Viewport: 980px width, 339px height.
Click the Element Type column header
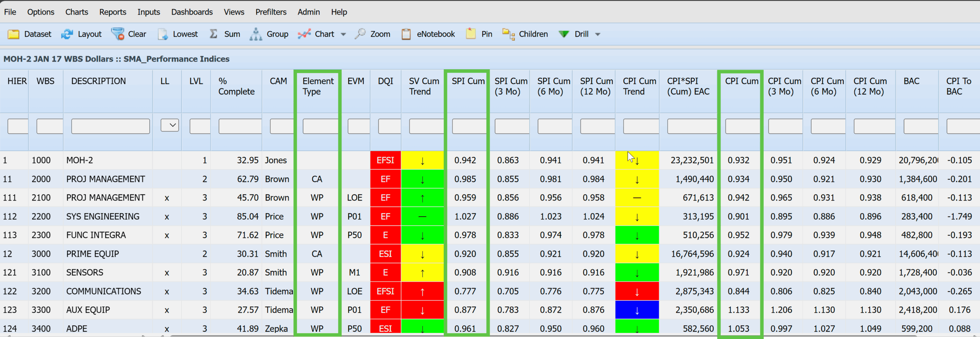coord(318,86)
